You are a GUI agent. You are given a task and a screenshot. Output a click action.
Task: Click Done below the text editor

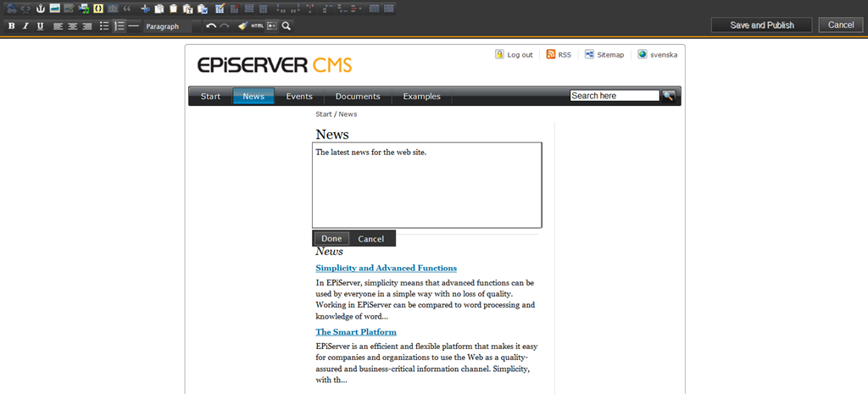coord(331,239)
